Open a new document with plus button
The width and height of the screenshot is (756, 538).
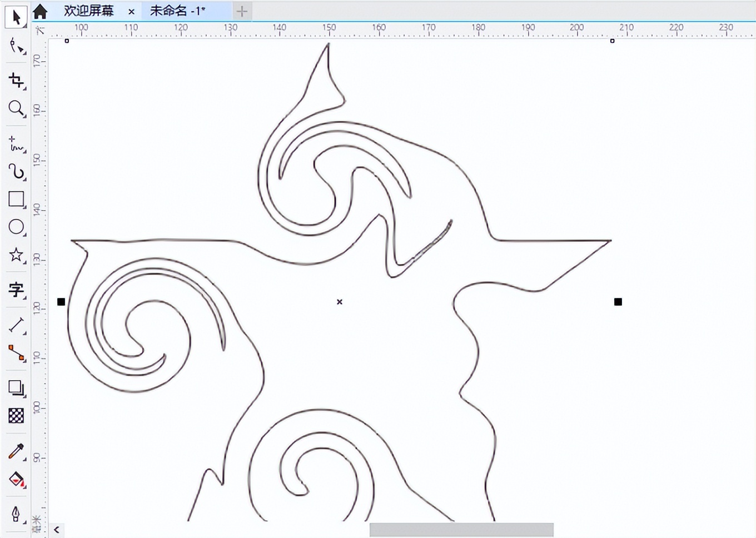[242, 11]
